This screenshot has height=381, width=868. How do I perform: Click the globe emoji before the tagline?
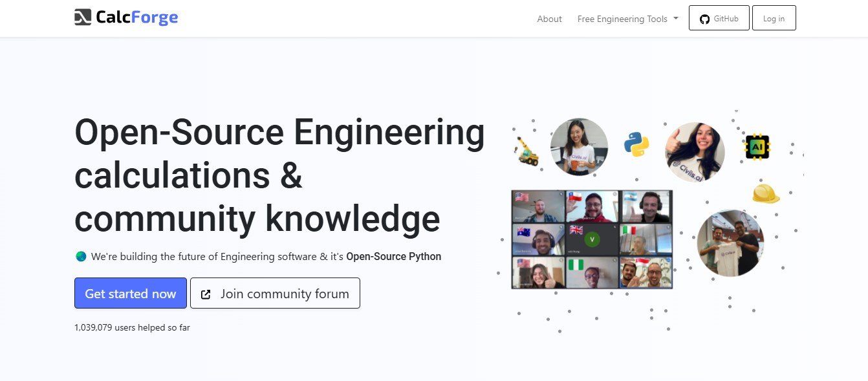click(81, 256)
